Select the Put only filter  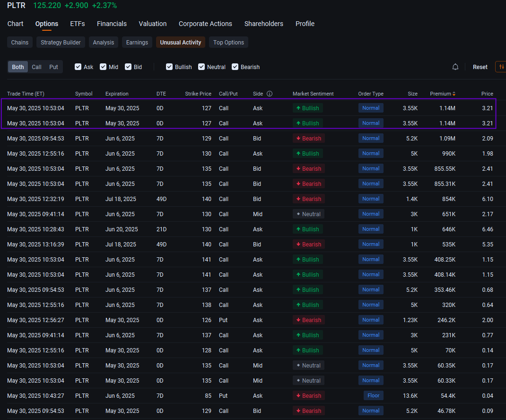53,67
